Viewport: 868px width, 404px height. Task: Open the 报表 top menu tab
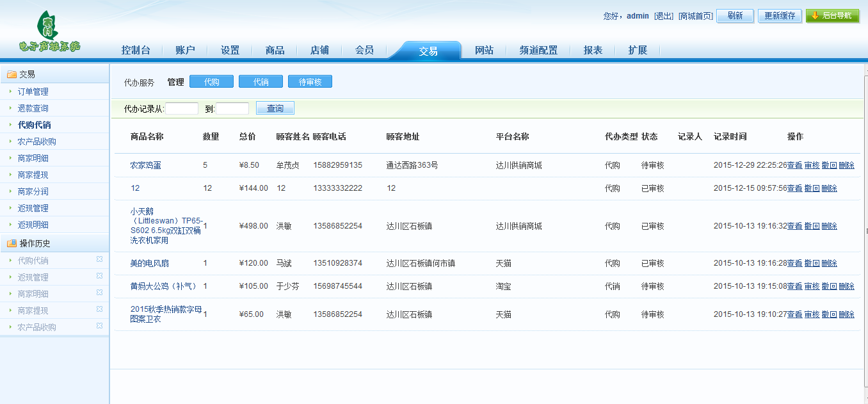tap(593, 50)
